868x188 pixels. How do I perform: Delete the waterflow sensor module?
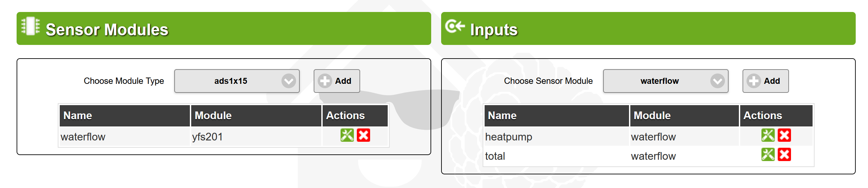(x=363, y=135)
